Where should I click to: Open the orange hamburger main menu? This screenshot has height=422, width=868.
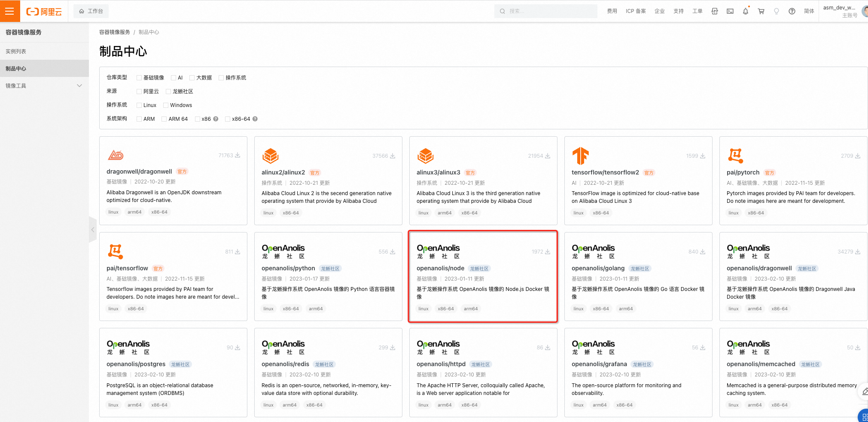[10, 11]
